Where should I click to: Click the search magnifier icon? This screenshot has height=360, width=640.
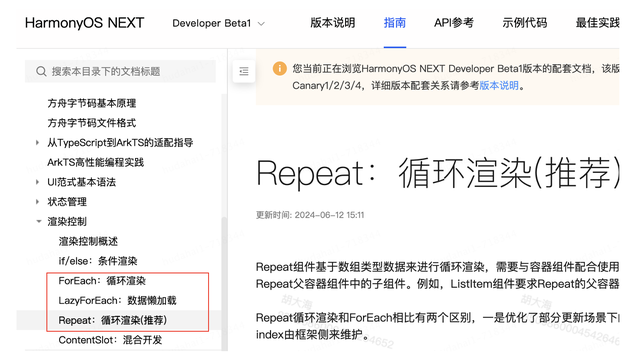coord(41,71)
